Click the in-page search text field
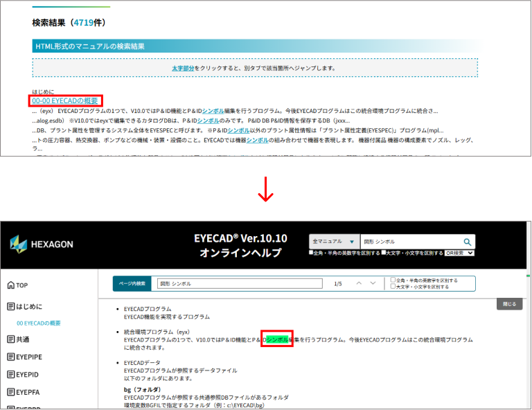 [x=240, y=284]
